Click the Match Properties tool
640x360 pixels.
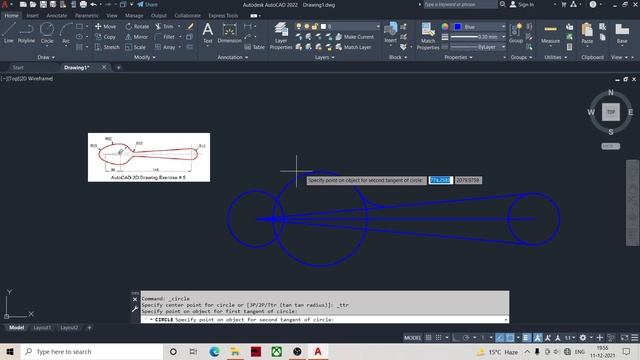(428, 36)
